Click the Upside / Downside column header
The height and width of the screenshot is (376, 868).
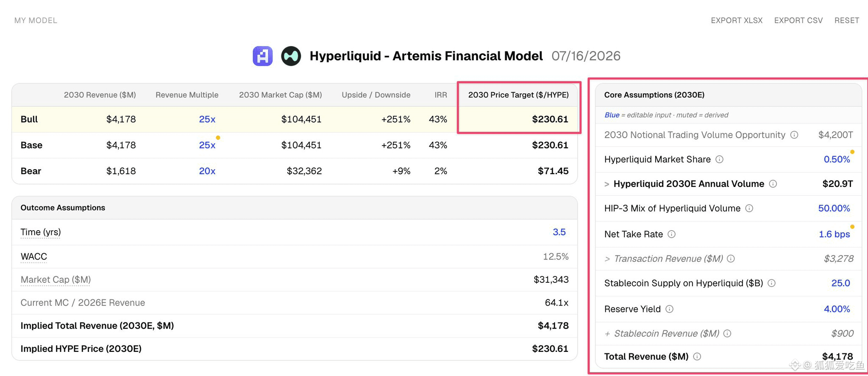click(376, 95)
